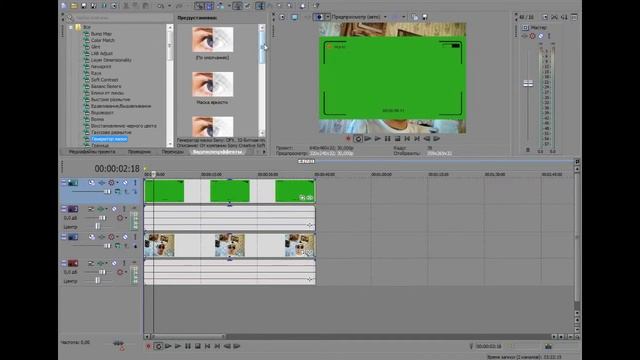Play the timeline from bottom transport bar
The width and height of the screenshot is (640, 360).
click(178, 347)
